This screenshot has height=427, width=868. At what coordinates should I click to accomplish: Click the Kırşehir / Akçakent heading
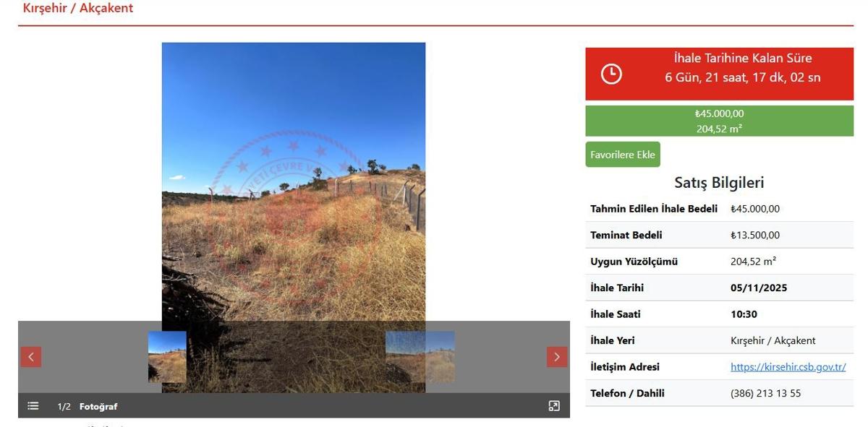78,9
